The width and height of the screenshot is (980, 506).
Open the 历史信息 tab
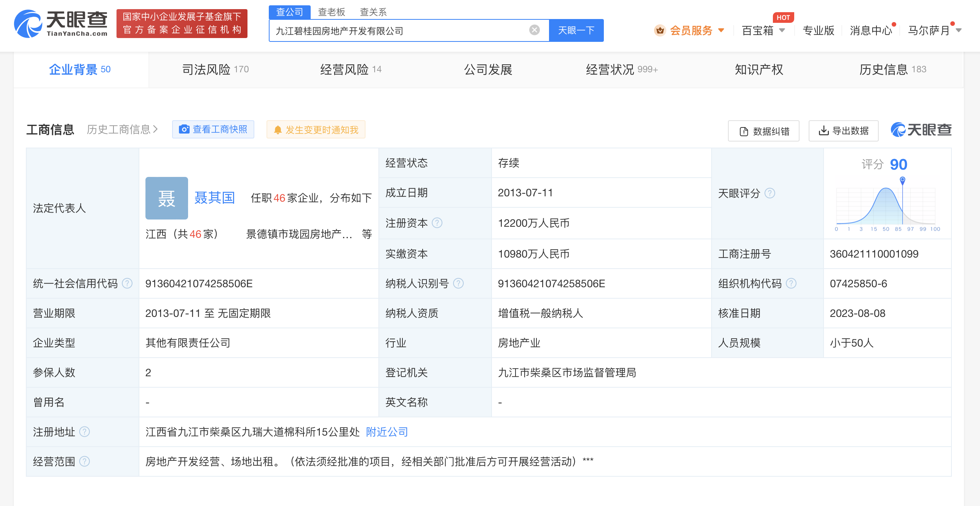pos(889,70)
